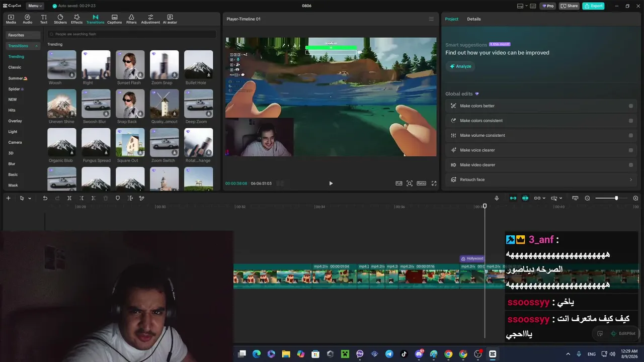The image size is (644, 362).
Task: Select the Overlay transitions category
Action: click(x=15, y=121)
